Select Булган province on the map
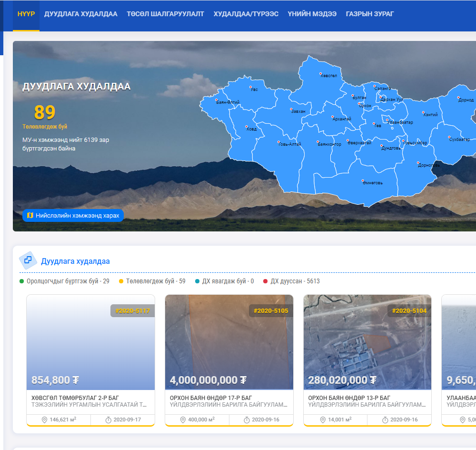476x450 pixels. pyautogui.click(x=359, y=98)
